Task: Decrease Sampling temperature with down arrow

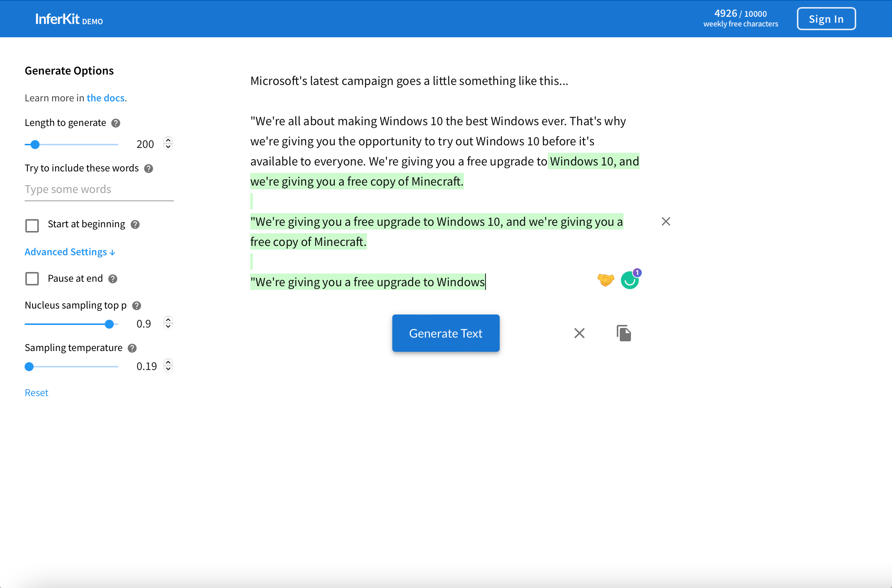Action: (168, 369)
